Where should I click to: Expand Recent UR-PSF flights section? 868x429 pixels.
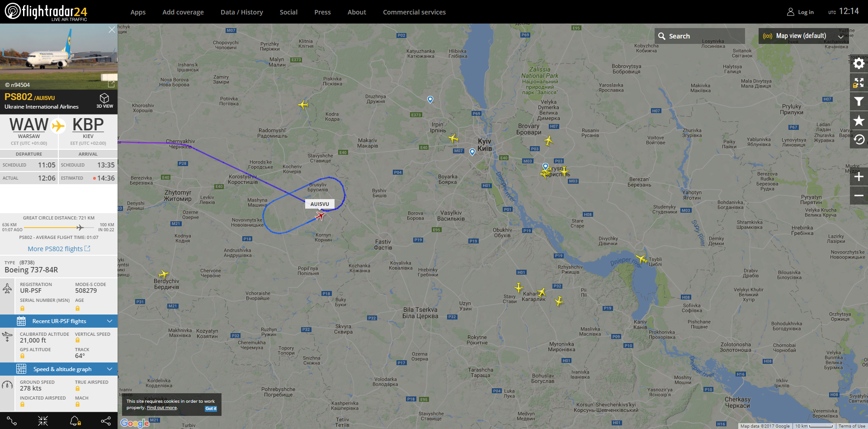(59, 321)
